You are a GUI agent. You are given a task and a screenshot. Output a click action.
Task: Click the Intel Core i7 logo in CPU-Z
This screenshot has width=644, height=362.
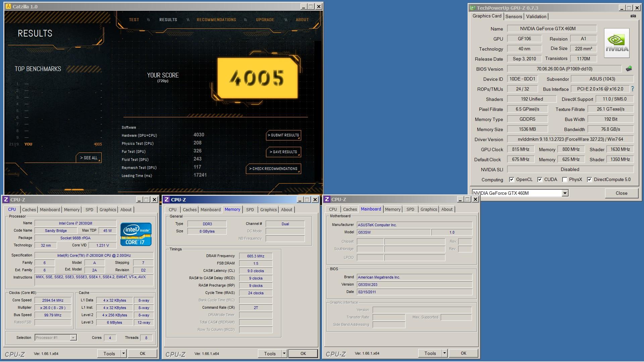[136, 234]
